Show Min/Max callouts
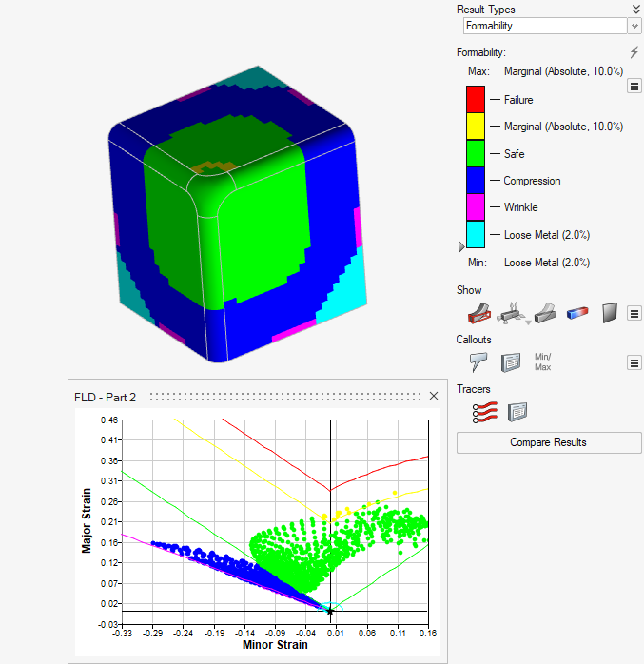 pos(542,362)
